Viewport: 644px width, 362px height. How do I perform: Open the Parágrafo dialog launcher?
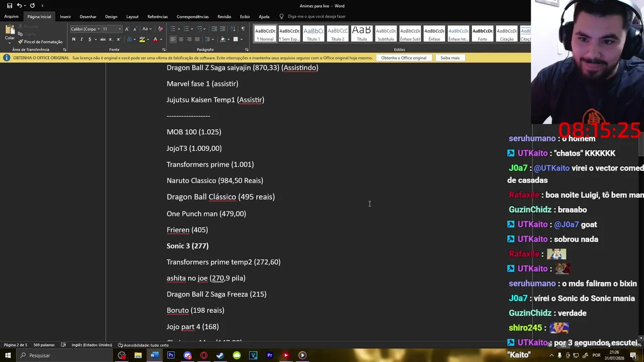pos(247,50)
